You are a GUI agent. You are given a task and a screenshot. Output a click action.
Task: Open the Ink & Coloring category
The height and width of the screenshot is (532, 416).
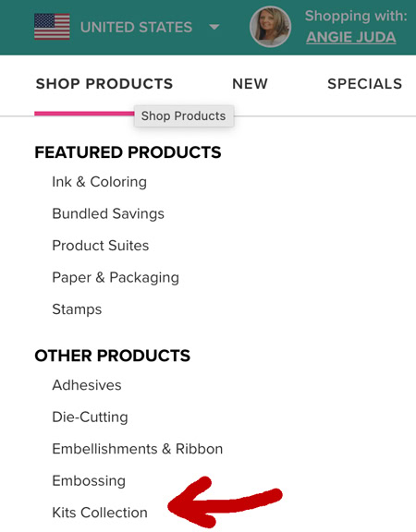click(100, 182)
